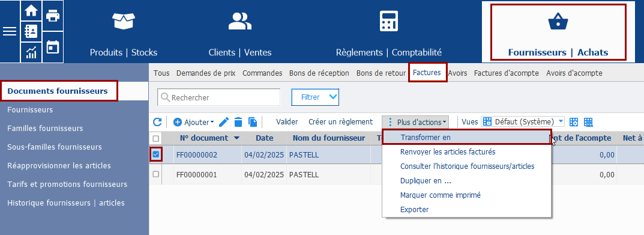Click Créer un règlement button
This screenshot has width=644, height=235.
tap(340, 122)
